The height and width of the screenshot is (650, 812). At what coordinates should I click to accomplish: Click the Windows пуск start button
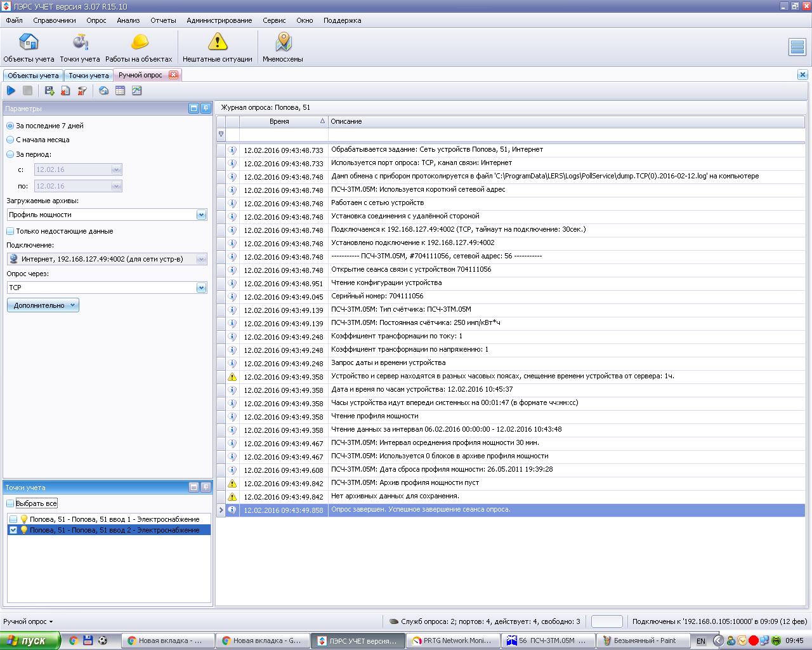pos(30,640)
